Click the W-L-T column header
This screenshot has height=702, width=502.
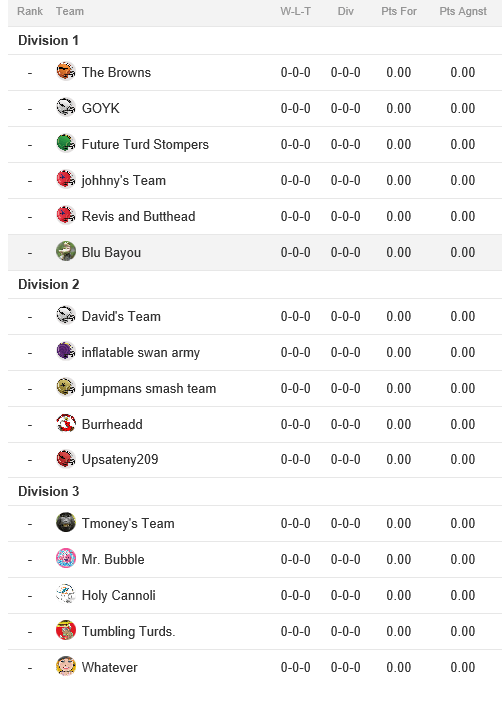[x=296, y=11]
